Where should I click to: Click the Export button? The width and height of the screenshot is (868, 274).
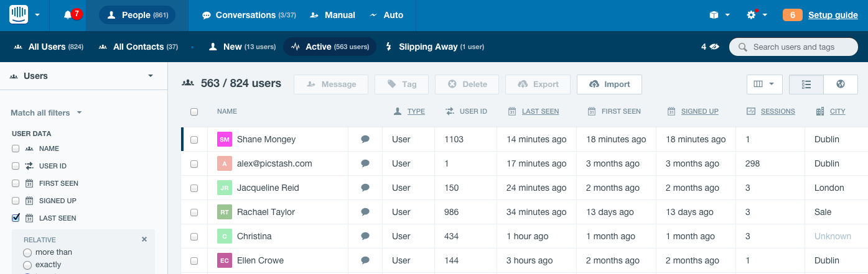coord(538,84)
